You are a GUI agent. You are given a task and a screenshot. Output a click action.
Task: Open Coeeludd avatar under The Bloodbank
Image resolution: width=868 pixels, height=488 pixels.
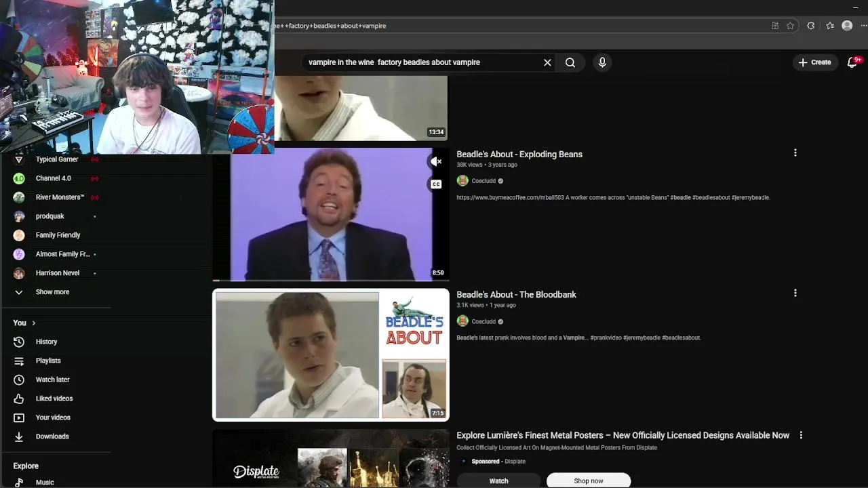click(462, 321)
